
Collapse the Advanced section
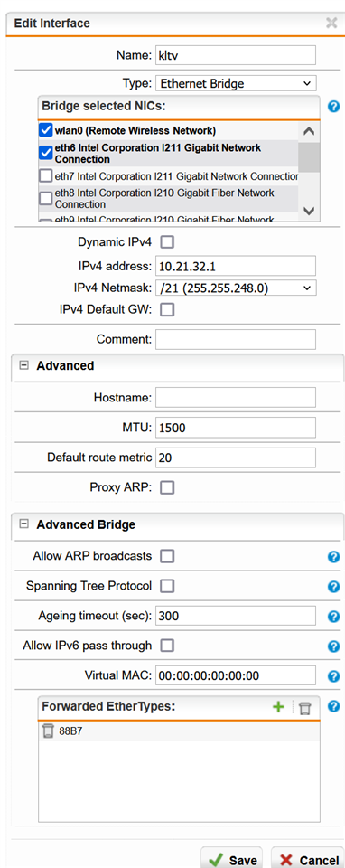pos(23,365)
